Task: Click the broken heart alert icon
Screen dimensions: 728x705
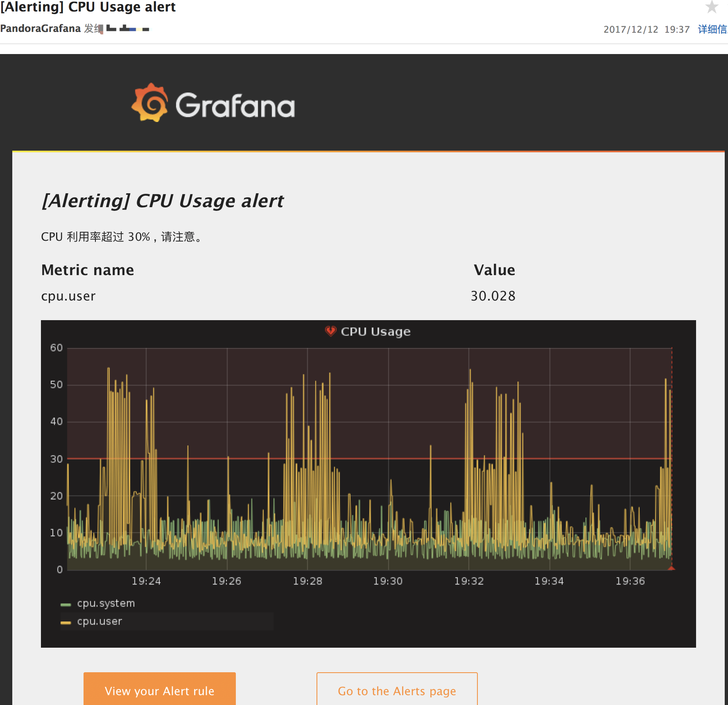Action: pos(330,331)
